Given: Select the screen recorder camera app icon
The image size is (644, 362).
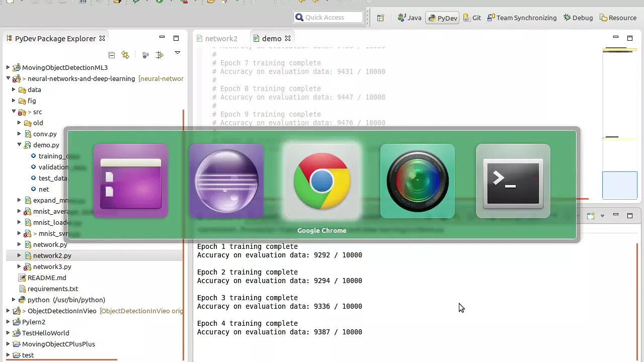Looking at the screenshot, I should tap(418, 182).
